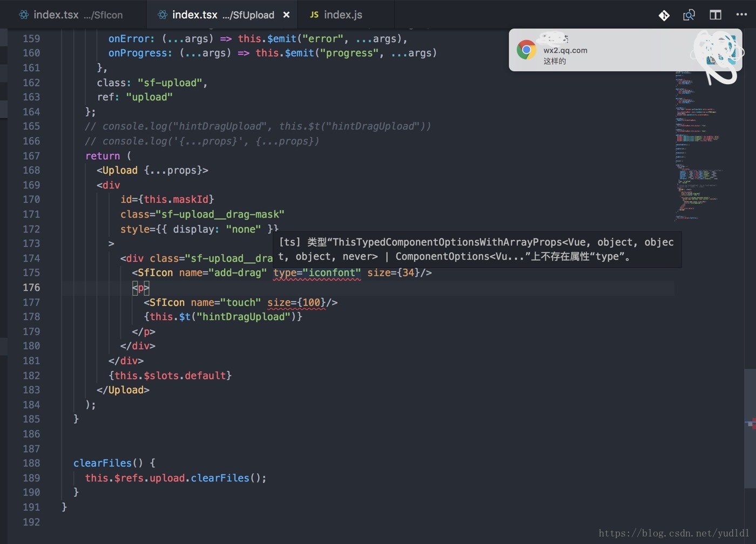Image resolution: width=756 pixels, height=544 pixels.
Task: Click the TypeScript error tooltip message
Action: 477,249
